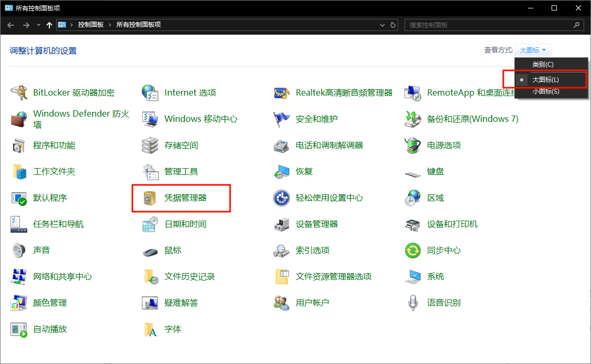
Task: Click the 日期和时间 calendar icon
Action: point(150,224)
